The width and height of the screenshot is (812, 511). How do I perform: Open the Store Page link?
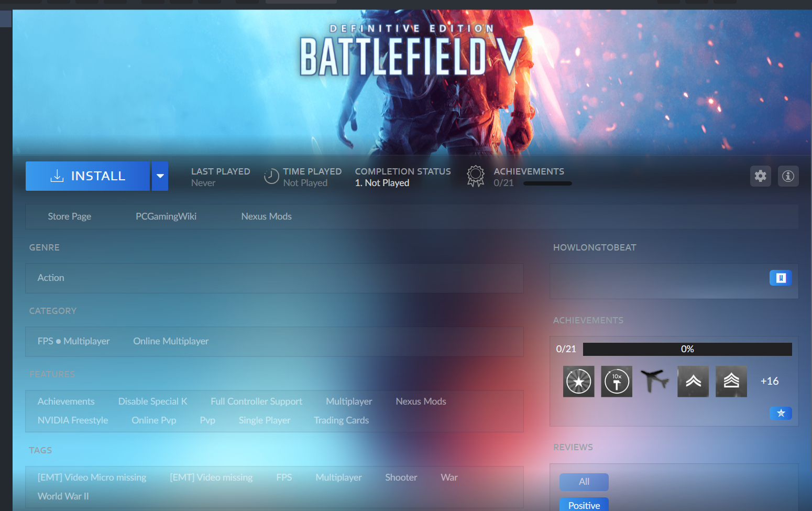[69, 216]
